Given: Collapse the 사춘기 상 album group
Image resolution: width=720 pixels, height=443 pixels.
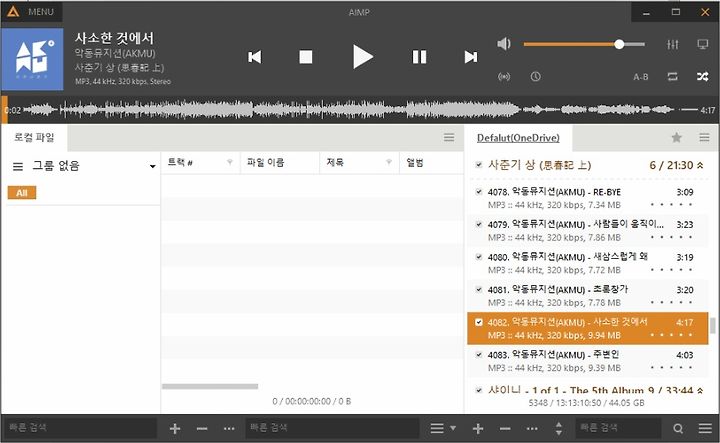Looking at the screenshot, I should (700, 165).
